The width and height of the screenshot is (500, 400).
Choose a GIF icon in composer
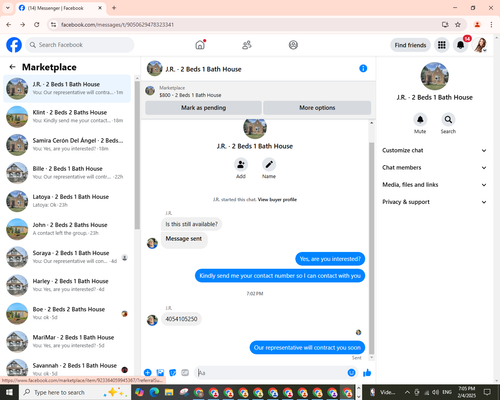click(x=185, y=373)
